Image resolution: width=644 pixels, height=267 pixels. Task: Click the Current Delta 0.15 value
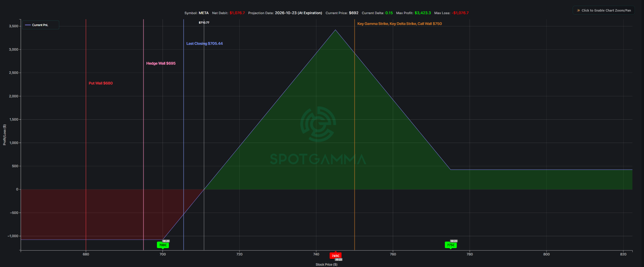389,13
